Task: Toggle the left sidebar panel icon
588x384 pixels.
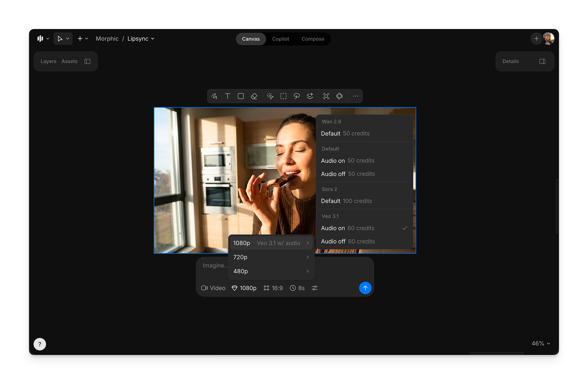Action: coord(87,61)
